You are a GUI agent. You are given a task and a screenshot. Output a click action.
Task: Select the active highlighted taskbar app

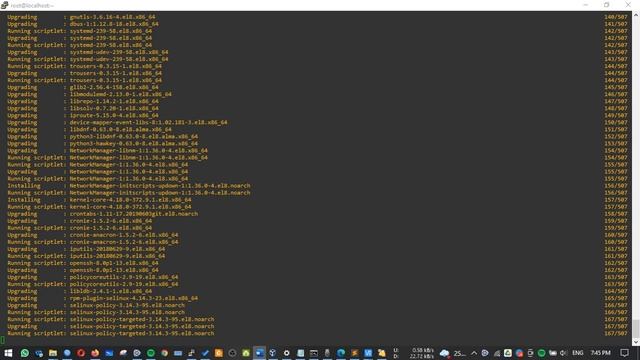260,353
